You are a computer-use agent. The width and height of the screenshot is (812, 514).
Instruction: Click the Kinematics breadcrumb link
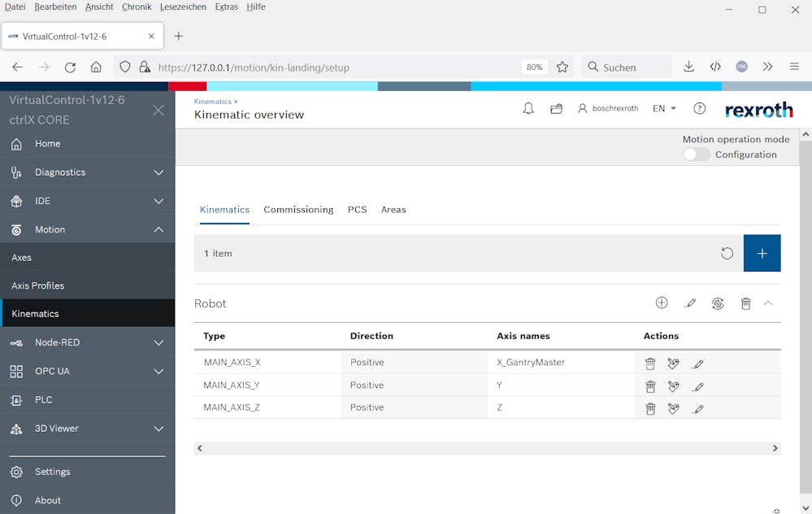[x=212, y=102]
